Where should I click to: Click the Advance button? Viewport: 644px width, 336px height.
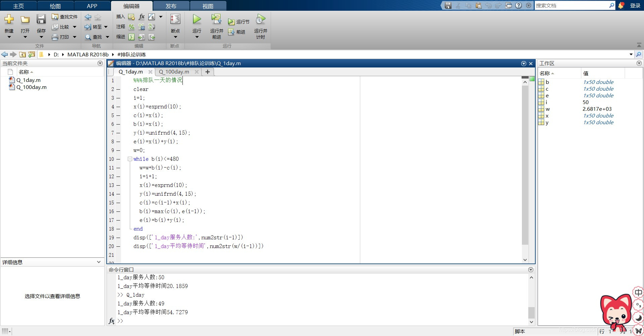pos(237,32)
